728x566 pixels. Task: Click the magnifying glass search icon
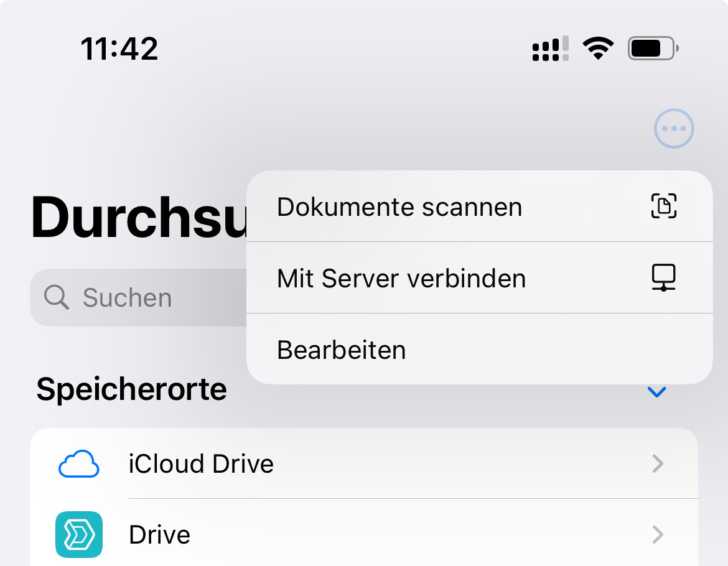click(56, 297)
